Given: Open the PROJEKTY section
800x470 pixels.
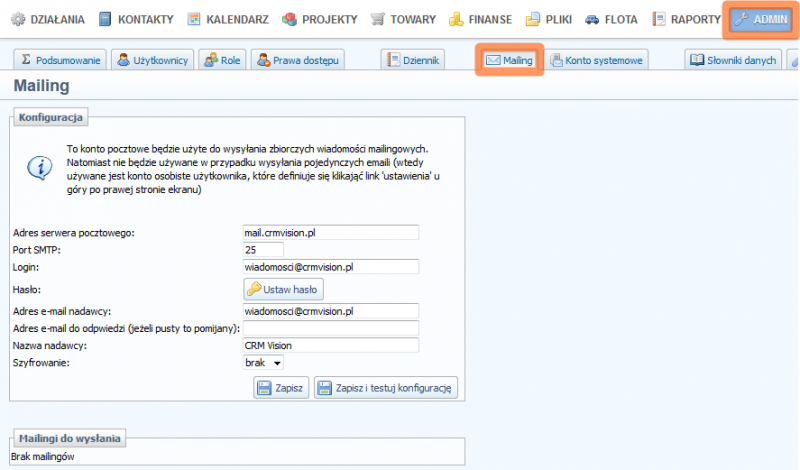Looking at the screenshot, I should (320, 19).
